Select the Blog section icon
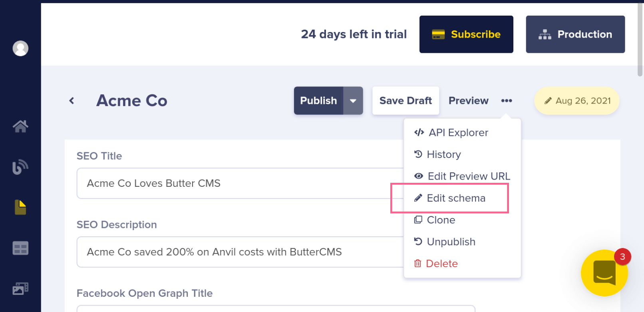This screenshot has height=312, width=644. tap(20, 167)
